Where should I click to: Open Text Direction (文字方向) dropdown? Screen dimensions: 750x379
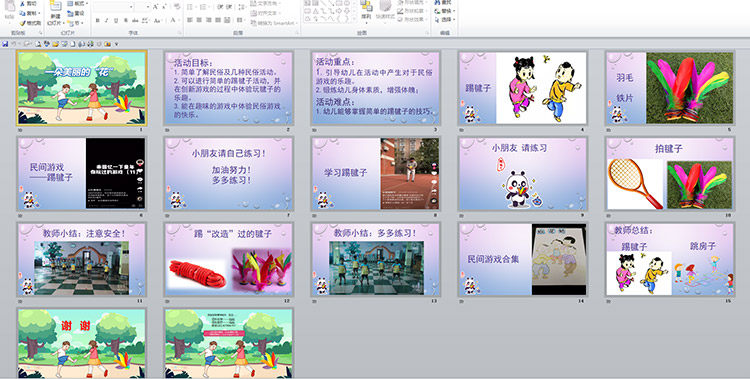point(265,3)
